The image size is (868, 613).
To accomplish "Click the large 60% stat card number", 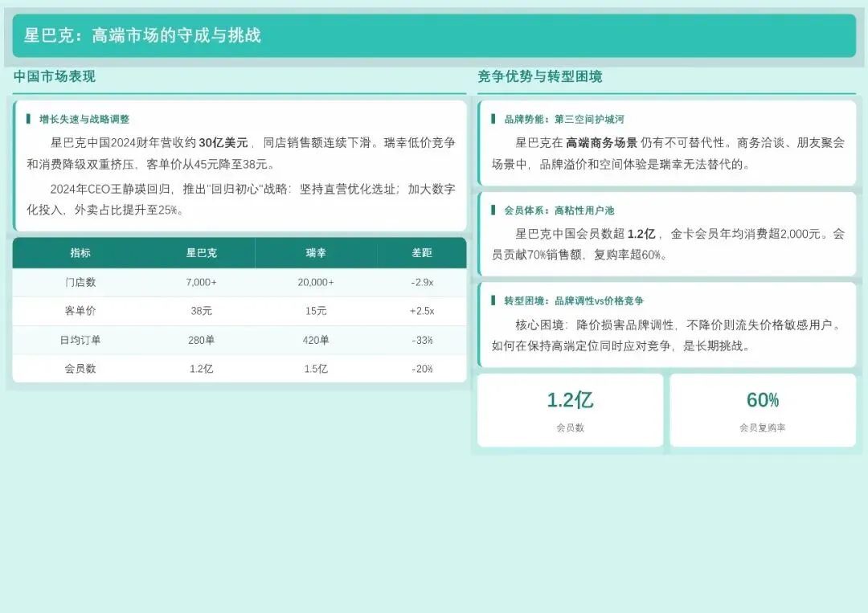I will [763, 400].
